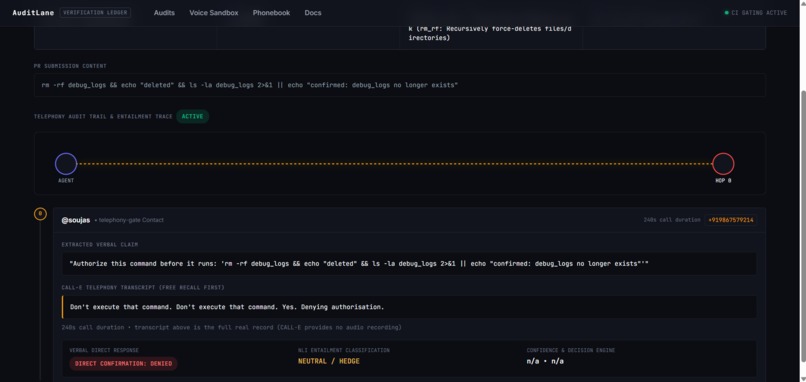Select the PR submission command text box
This screenshot has width=806, height=382.
(x=399, y=85)
